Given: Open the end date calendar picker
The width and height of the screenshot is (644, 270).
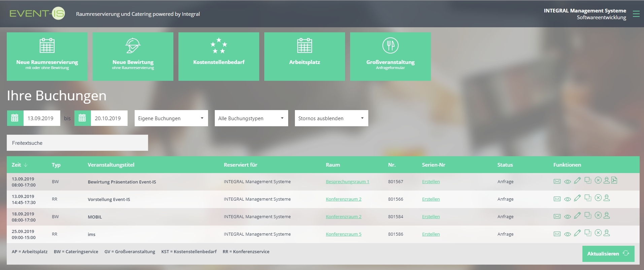Looking at the screenshot, I should 82,118.
